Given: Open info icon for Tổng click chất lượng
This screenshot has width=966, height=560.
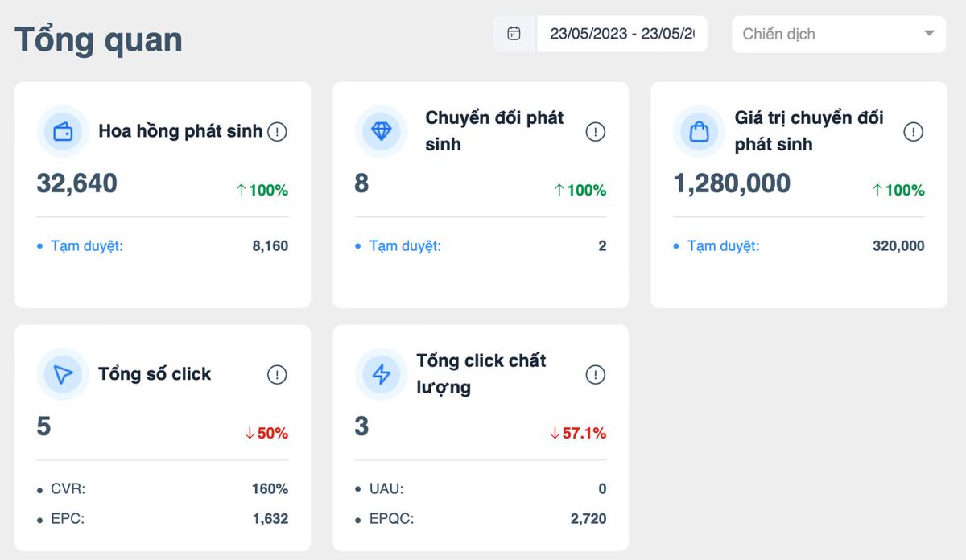Looking at the screenshot, I should pos(595,374).
